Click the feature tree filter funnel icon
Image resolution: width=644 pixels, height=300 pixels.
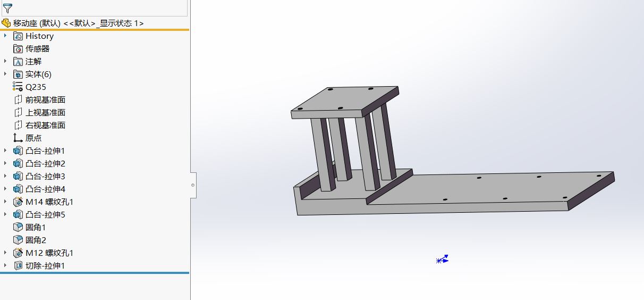tap(7, 8)
